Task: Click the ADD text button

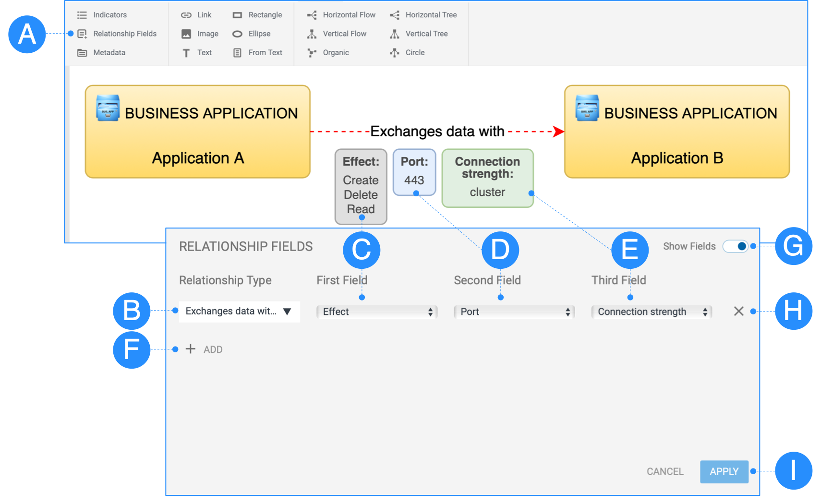Action: (x=213, y=349)
